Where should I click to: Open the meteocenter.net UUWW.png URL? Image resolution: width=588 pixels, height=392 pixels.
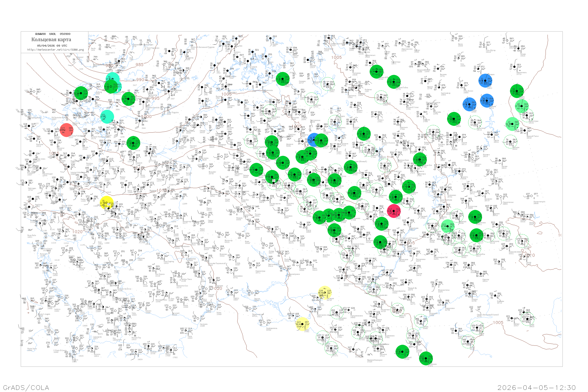pyautogui.click(x=55, y=50)
